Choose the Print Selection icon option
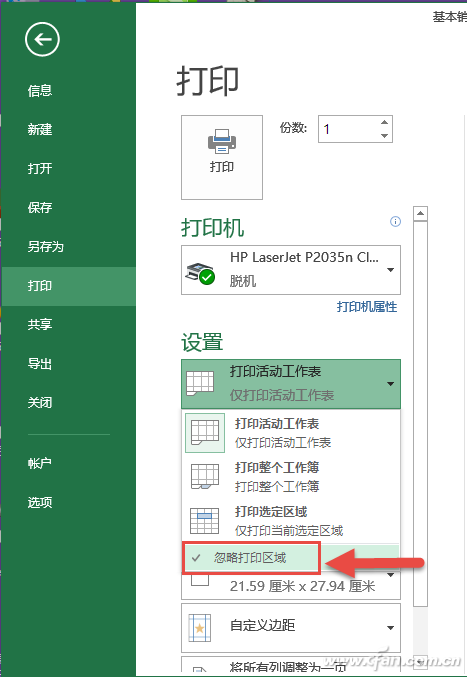The height and width of the screenshot is (677, 467). coord(205,521)
